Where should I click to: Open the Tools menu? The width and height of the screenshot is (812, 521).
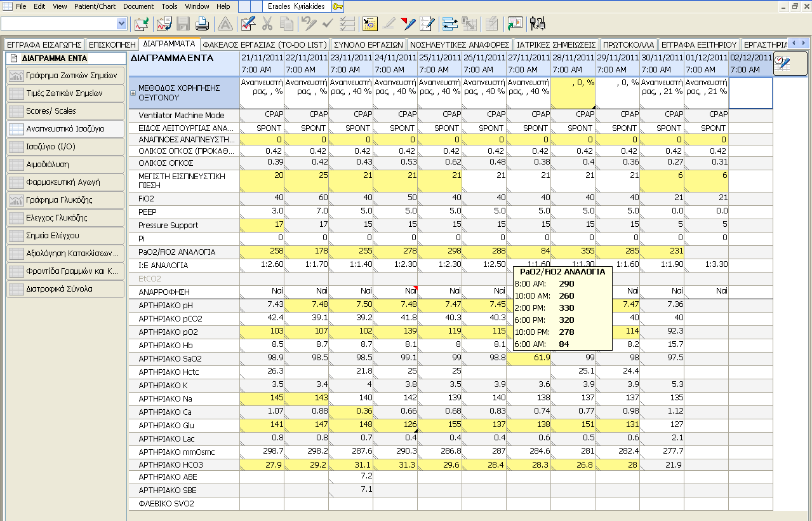coord(170,6)
